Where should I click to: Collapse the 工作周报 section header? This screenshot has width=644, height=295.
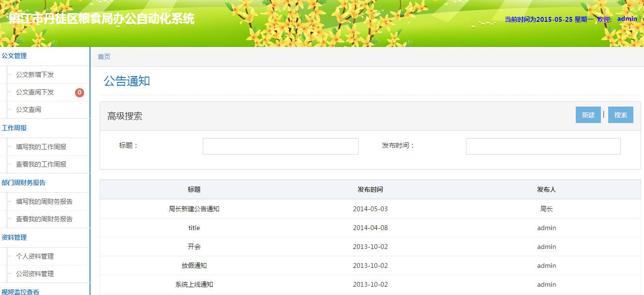[x=15, y=128]
